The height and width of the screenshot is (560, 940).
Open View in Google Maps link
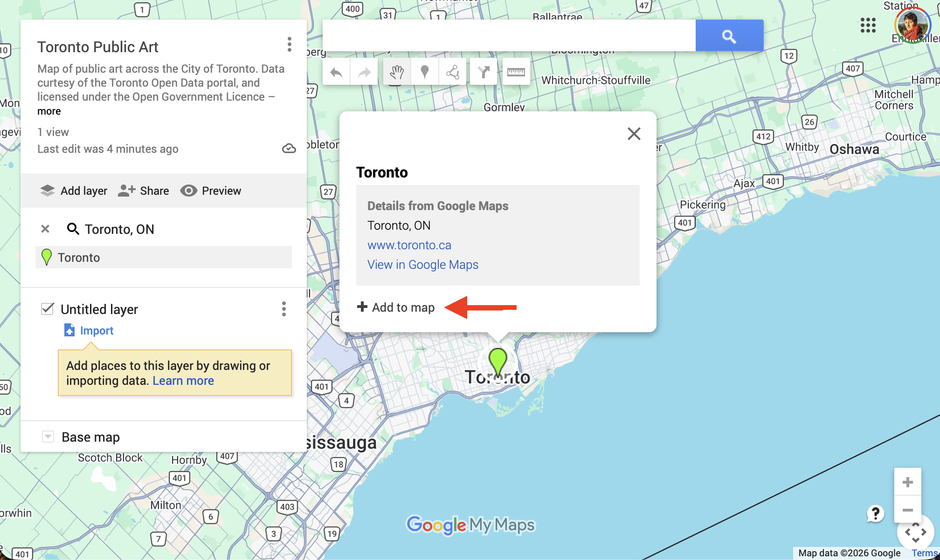pos(422,265)
